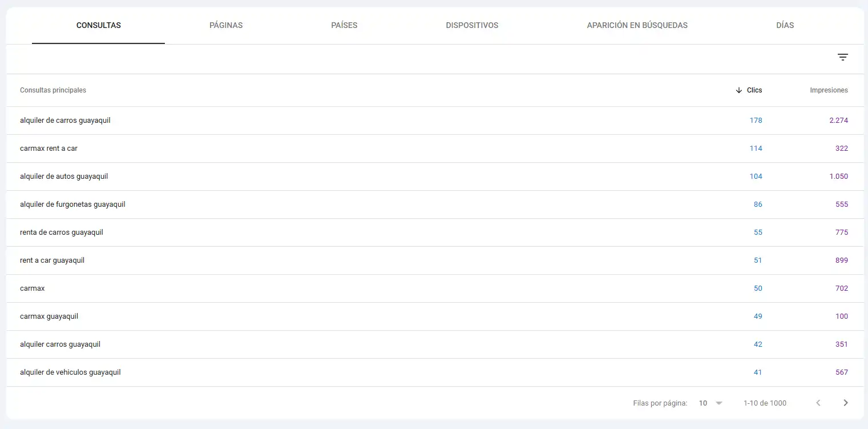The height and width of the screenshot is (429, 868).
Task: Select query rent a car guayaquil
Action: pos(52,260)
